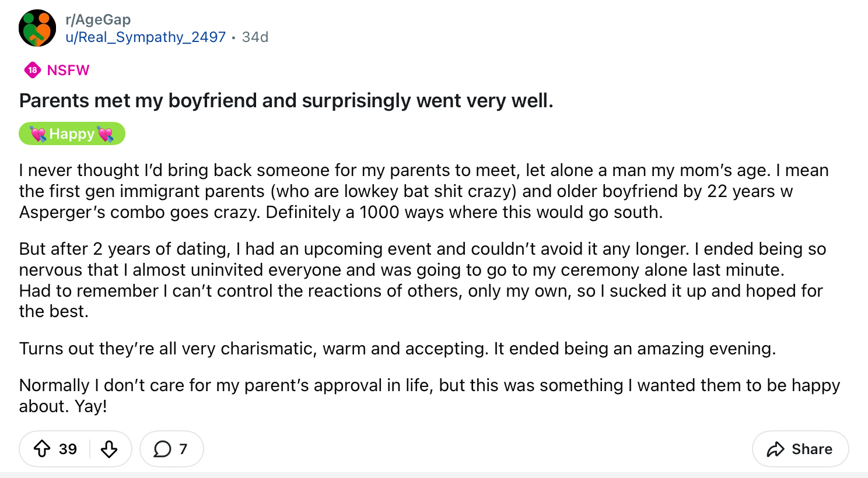Click the NSFW label text

coord(68,70)
